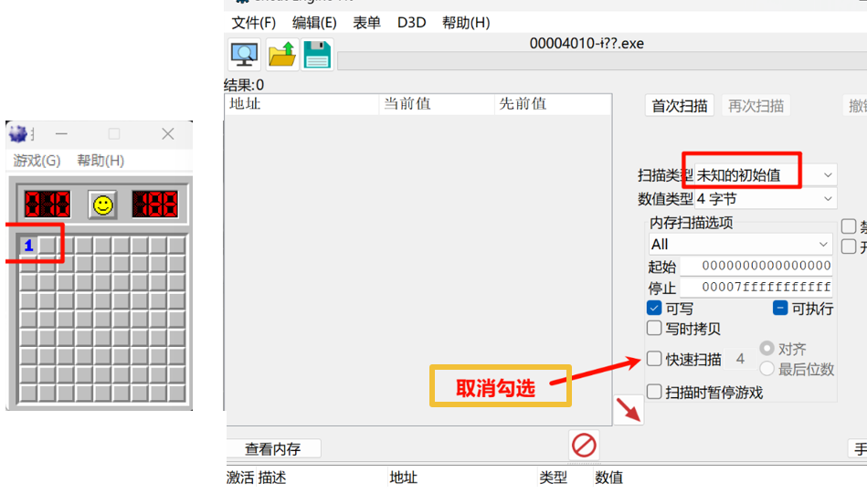This screenshot has width=867, height=504.
Task: Click the process progress bar under exe name
Action: click(x=602, y=61)
